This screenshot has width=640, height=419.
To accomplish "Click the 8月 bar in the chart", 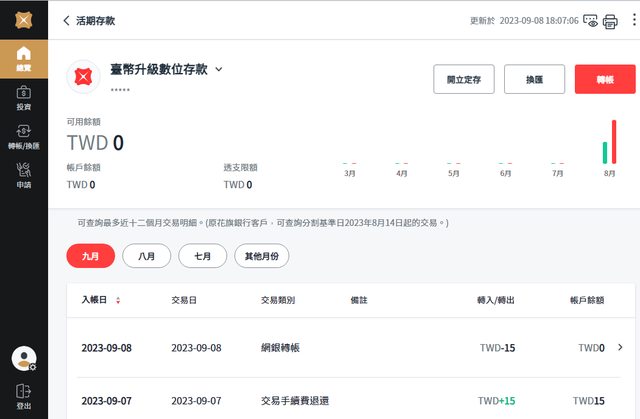I will coord(609,145).
